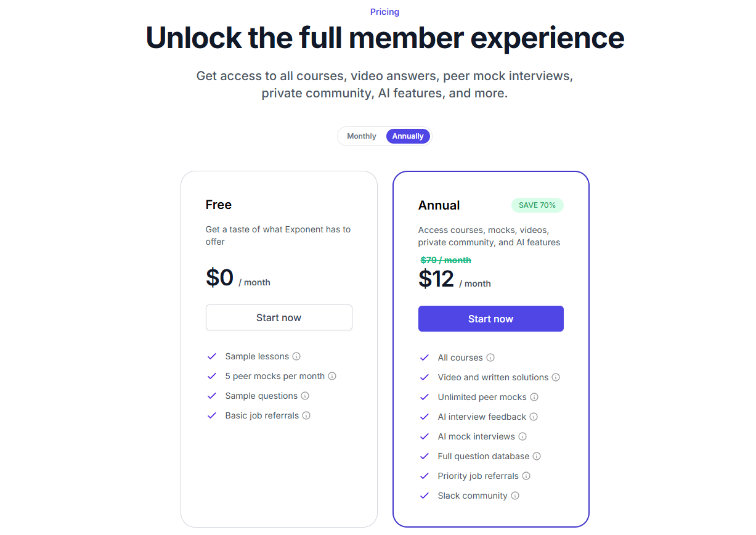This screenshot has width=756, height=535.
Task: Click the Pricing label at top
Action: [384, 12]
